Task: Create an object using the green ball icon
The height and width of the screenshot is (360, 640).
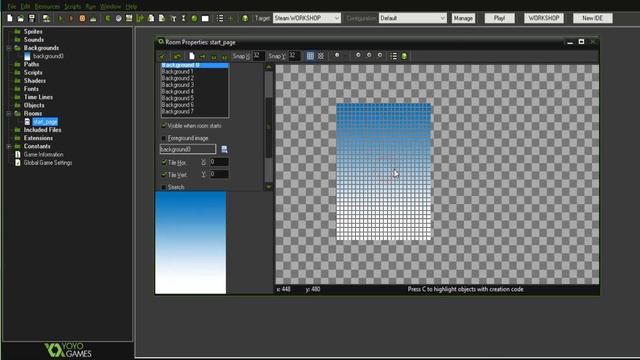Action: coord(194,18)
